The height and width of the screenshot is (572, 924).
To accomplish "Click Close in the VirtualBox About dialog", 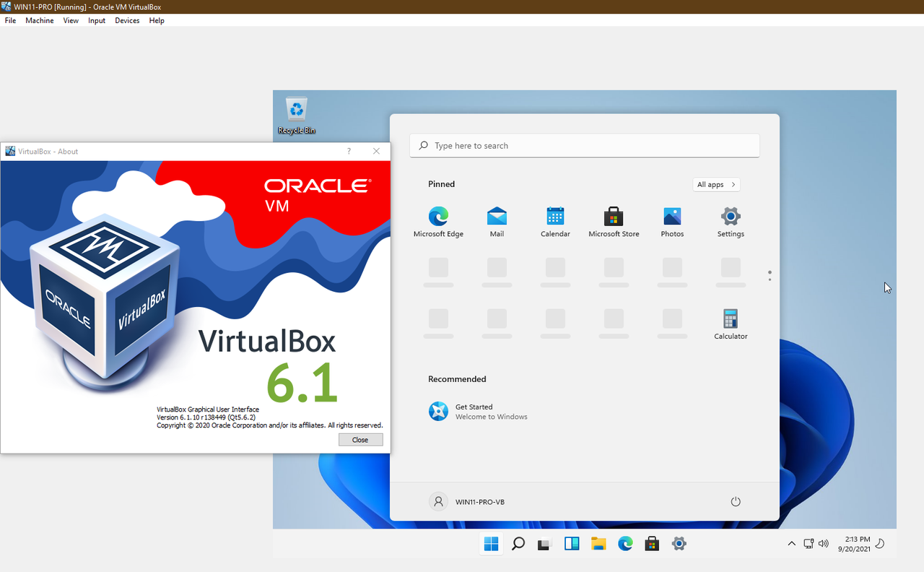I will [361, 440].
